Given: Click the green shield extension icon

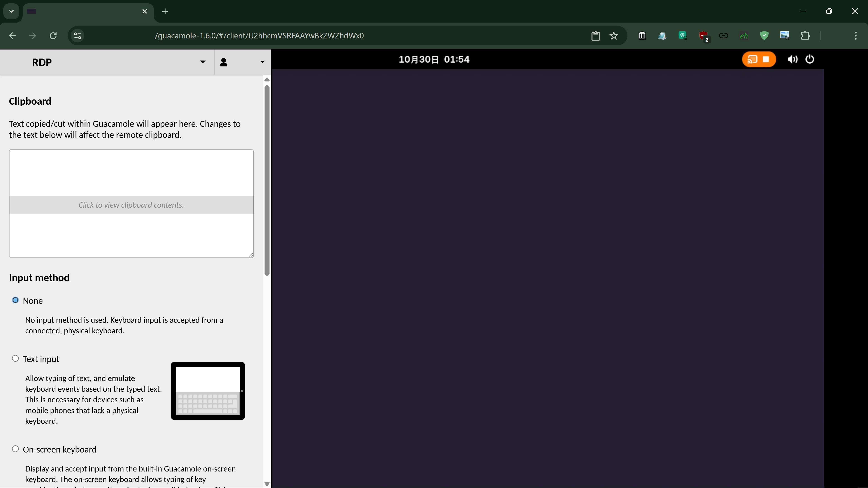Looking at the screenshot, I should point(764,36).
